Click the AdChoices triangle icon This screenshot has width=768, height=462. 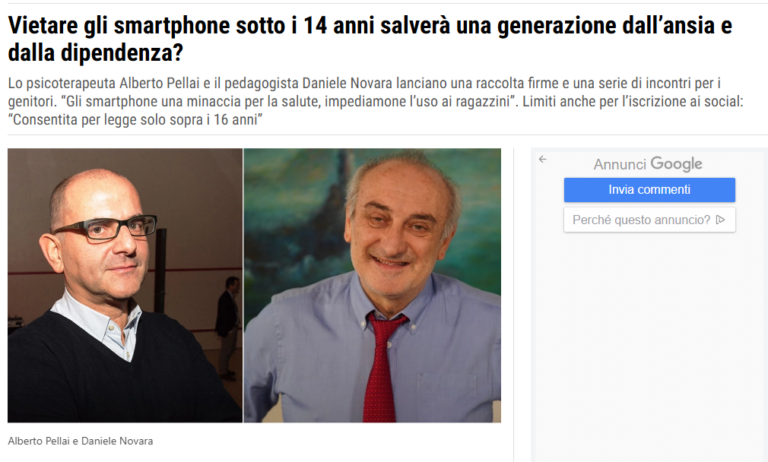720,219
